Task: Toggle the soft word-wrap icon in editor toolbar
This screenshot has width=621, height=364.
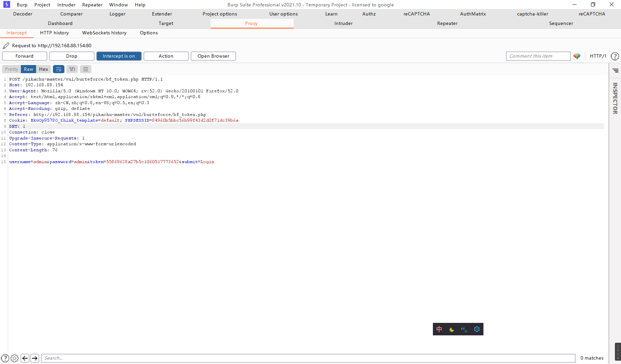Action: [59, 69]
